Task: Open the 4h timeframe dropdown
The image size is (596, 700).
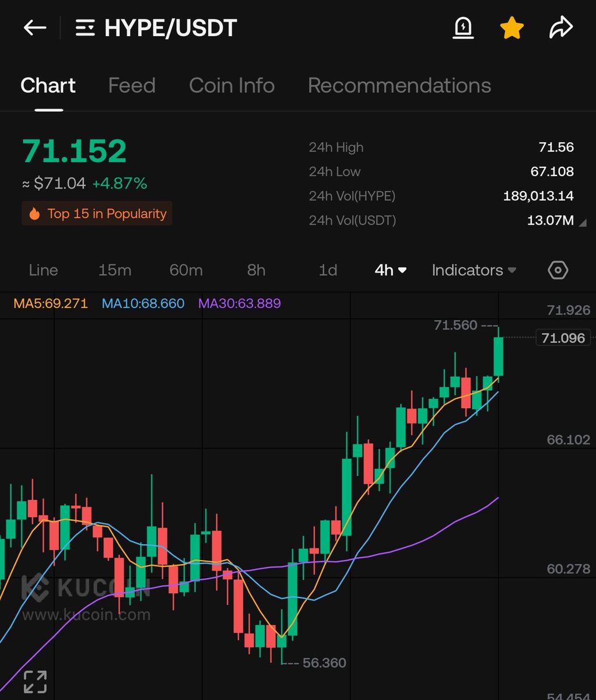Action: (x=390, y=270)
